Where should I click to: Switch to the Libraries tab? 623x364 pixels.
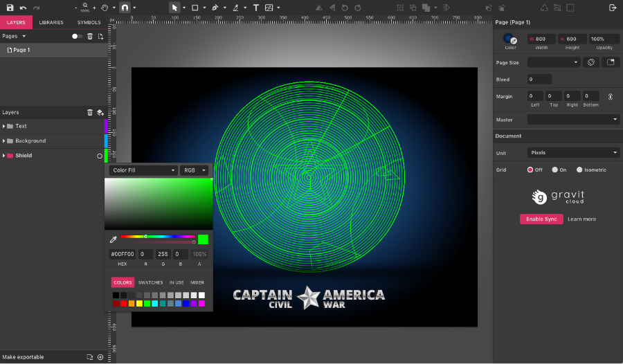(x=51, y=22)
